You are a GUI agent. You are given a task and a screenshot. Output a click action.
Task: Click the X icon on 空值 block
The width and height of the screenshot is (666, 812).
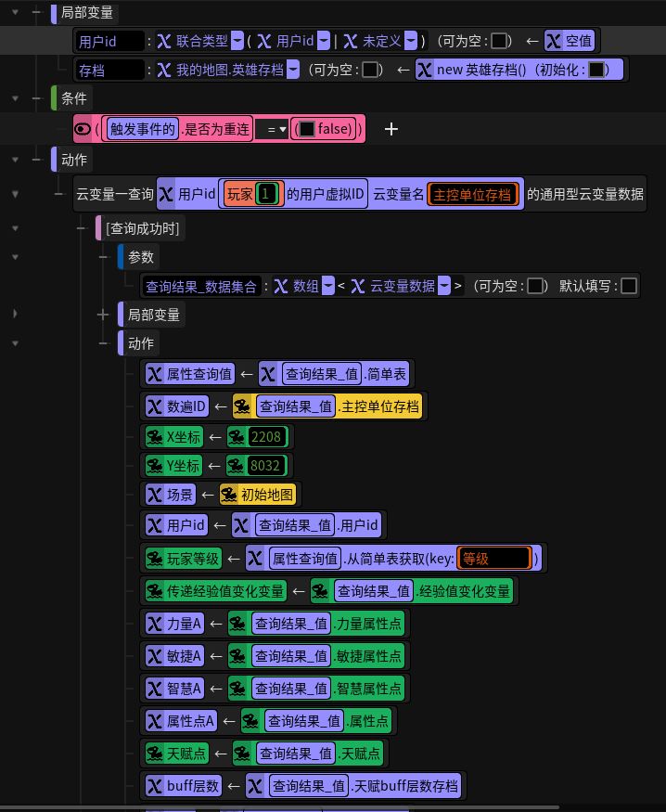click(x=553, y=41)
